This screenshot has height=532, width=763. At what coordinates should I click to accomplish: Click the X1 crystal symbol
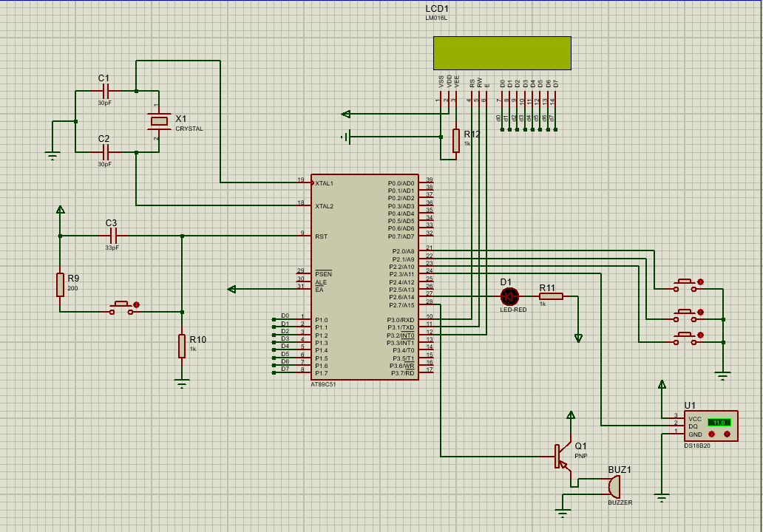tap(159, 121)
